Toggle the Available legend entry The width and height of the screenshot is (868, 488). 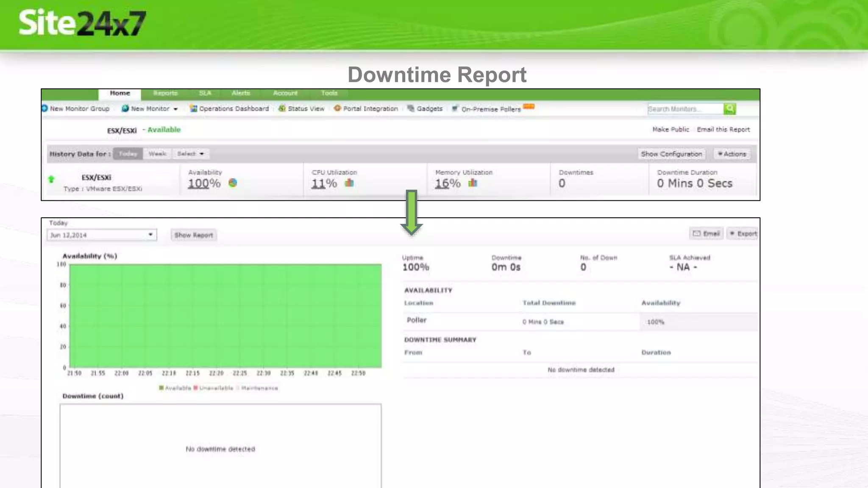point(175,388)
